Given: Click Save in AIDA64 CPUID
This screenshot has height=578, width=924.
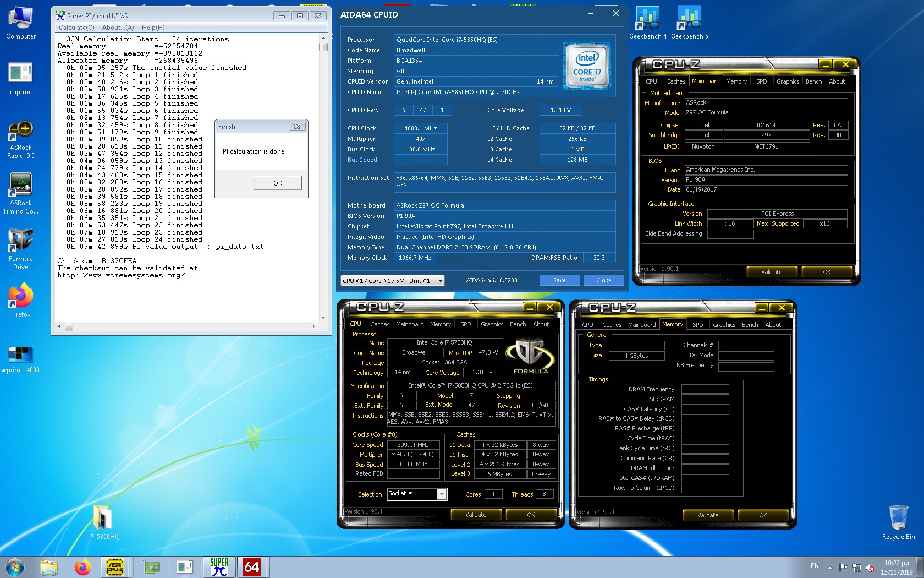Looking at the screenshot, I should [x=559, y=280].
